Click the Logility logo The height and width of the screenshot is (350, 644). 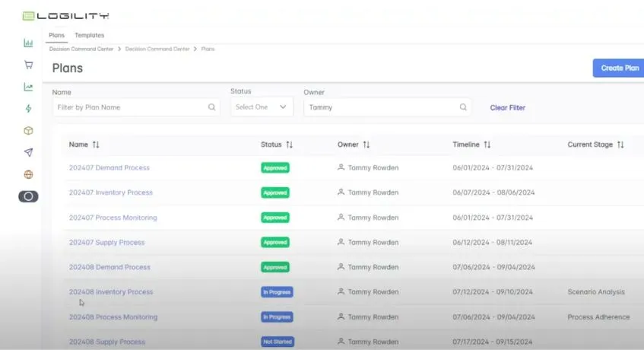(65, 16)
